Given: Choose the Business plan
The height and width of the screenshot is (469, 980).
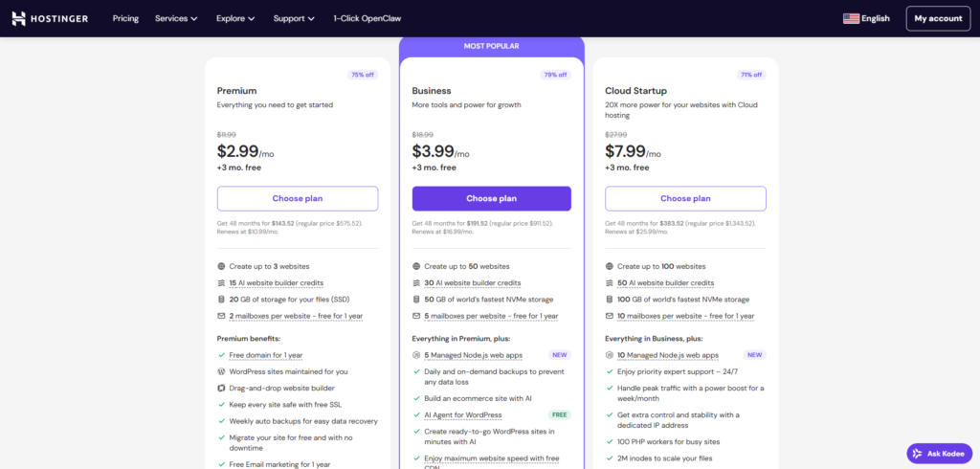Looking at the screenshot, I should [x=491, y=198].
